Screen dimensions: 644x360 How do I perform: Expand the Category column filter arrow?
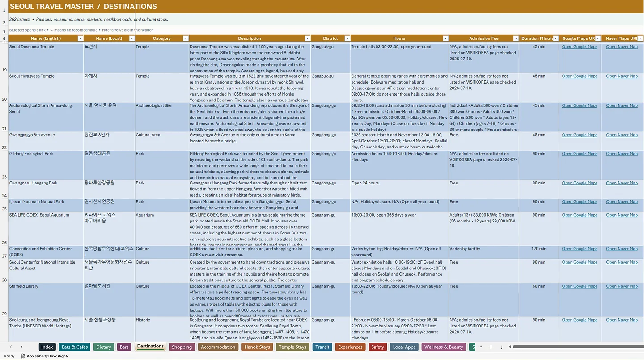tap(186, 38)
